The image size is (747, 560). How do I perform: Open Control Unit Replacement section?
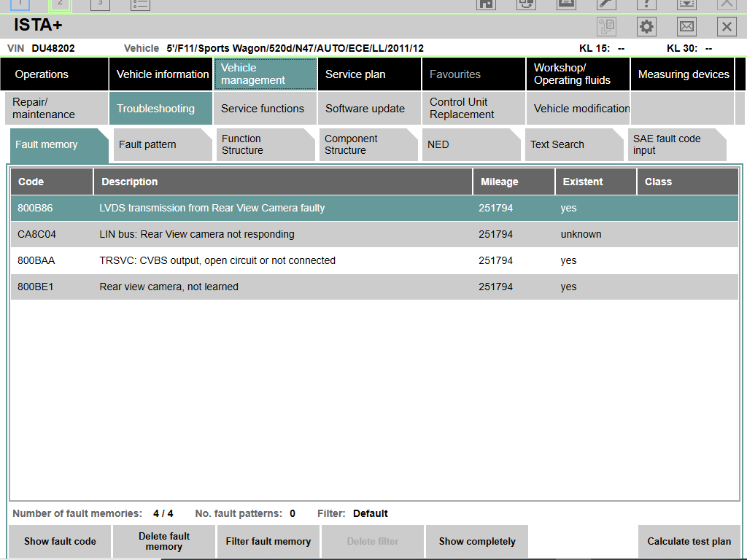point(474,109)
